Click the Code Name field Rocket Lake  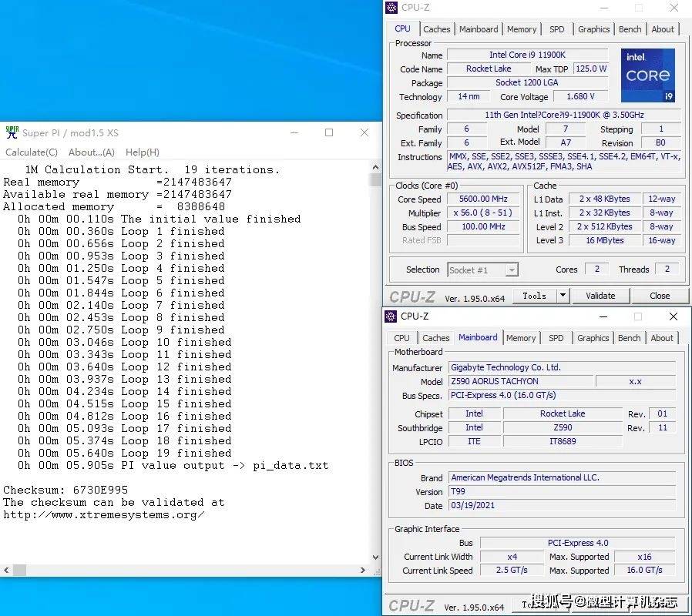(489, 69)
